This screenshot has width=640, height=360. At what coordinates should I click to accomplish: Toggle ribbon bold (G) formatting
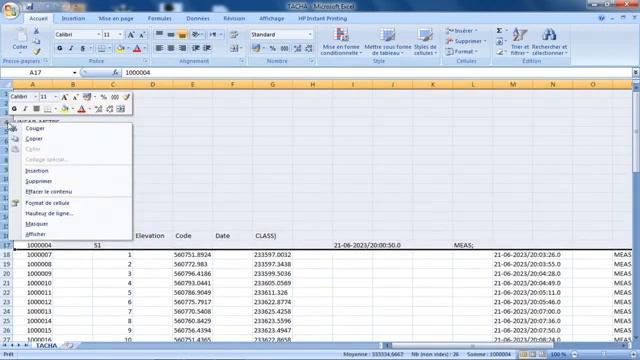click(x=60, y=49)
